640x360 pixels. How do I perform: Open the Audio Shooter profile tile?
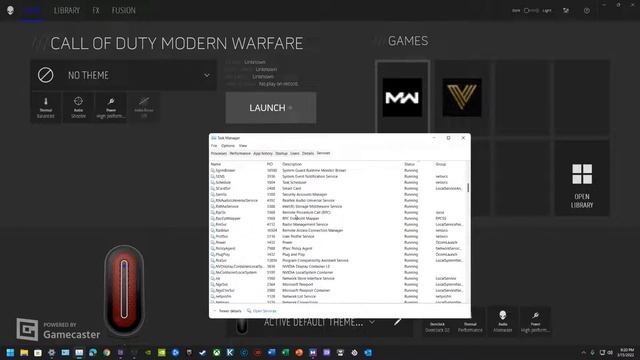(78, 108)
